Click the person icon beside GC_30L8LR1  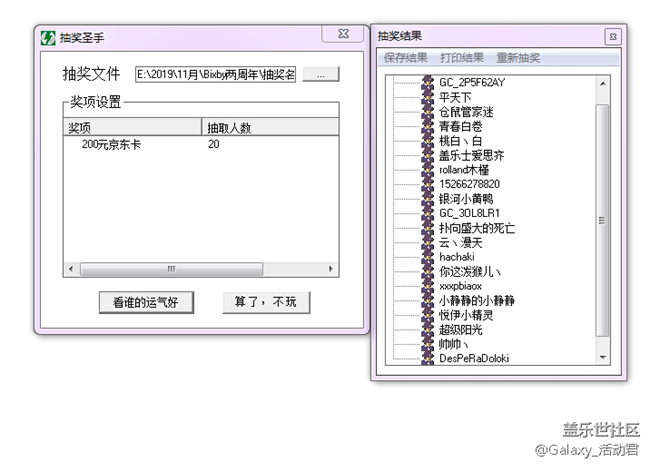tap(428, 213)
